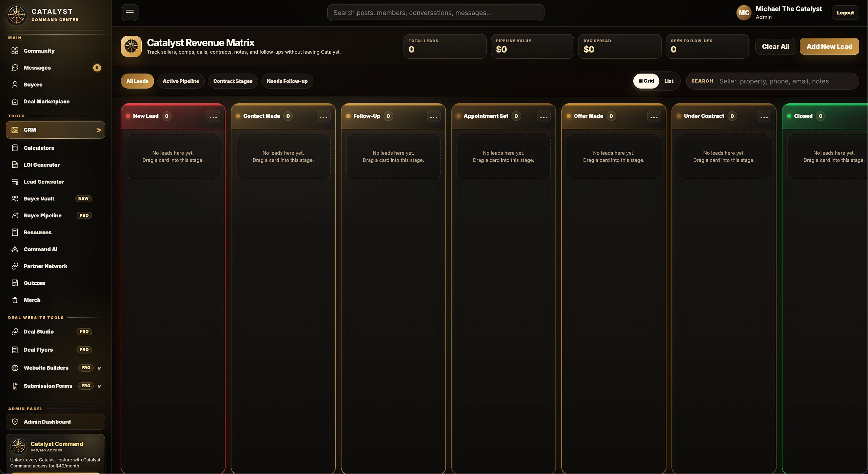
Task: Open the Appointment Set column options menu
Action: point(544,116)
